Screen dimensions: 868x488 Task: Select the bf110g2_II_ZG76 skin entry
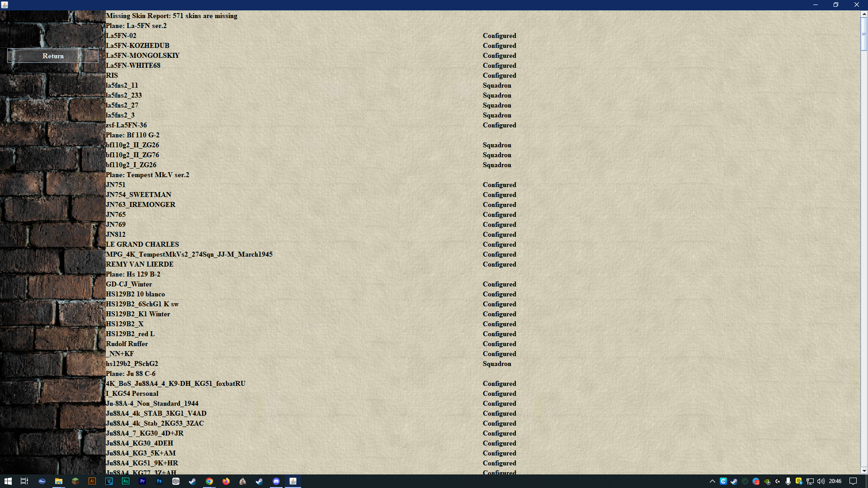pyautogui.click(x=132, y=155)
